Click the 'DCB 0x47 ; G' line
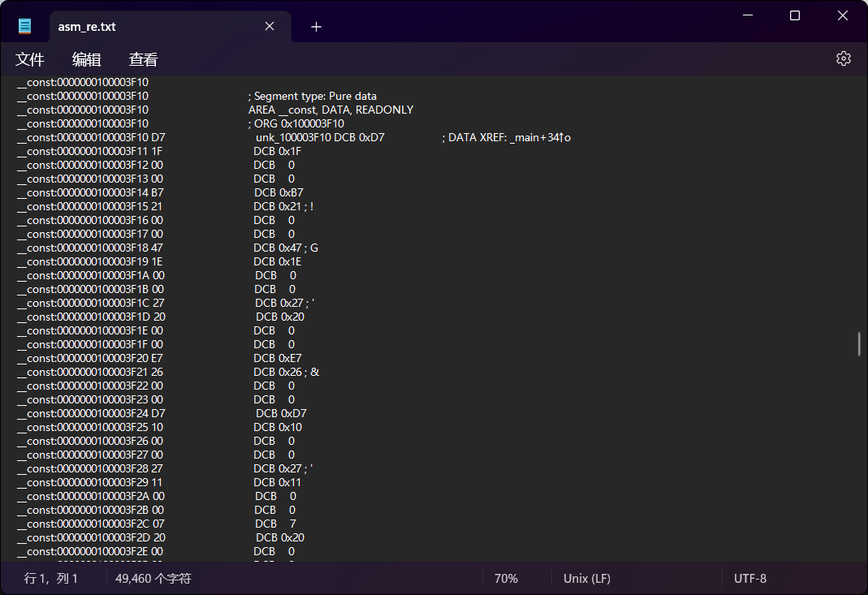Image resolution: width=868 pixels, height=595 pixels. point(286,248)
